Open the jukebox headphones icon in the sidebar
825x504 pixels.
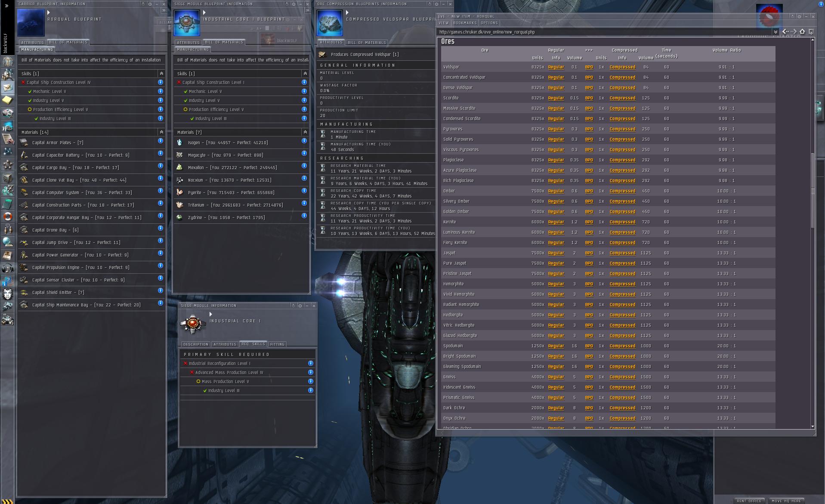(x=7, y=268)
